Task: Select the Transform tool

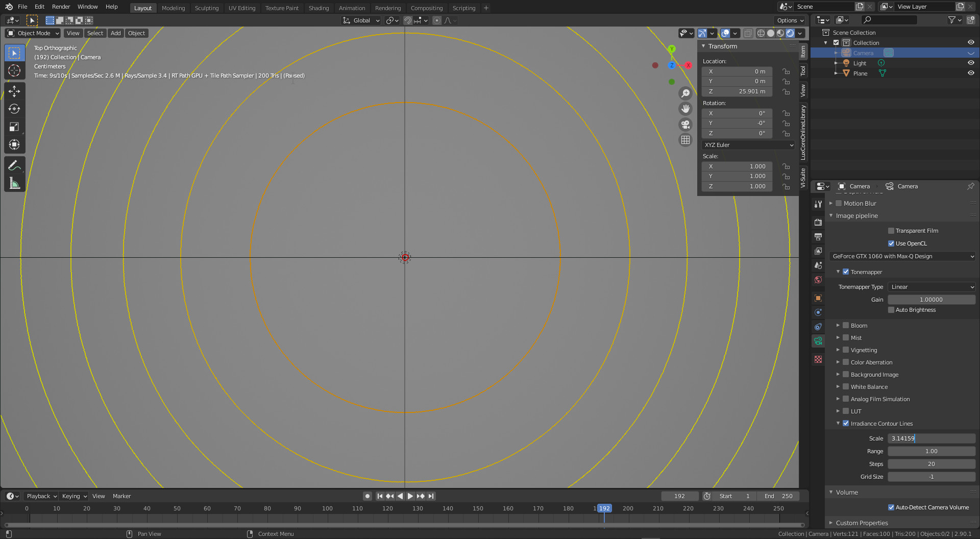Action: [x=14, y=144]
